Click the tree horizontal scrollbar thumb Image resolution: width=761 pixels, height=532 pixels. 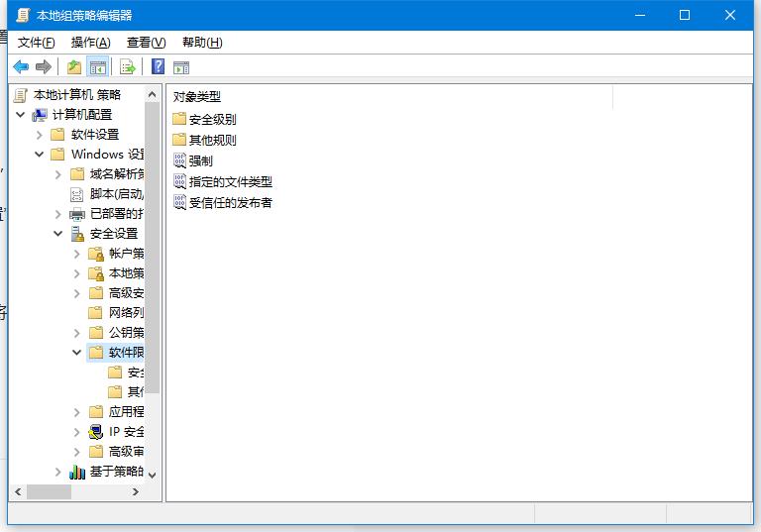click(x=49, y=491)
